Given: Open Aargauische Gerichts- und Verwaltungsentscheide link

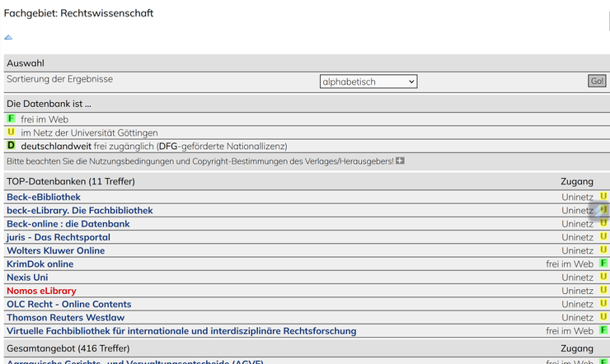Looking at the screenshot, I should [135, 362].
